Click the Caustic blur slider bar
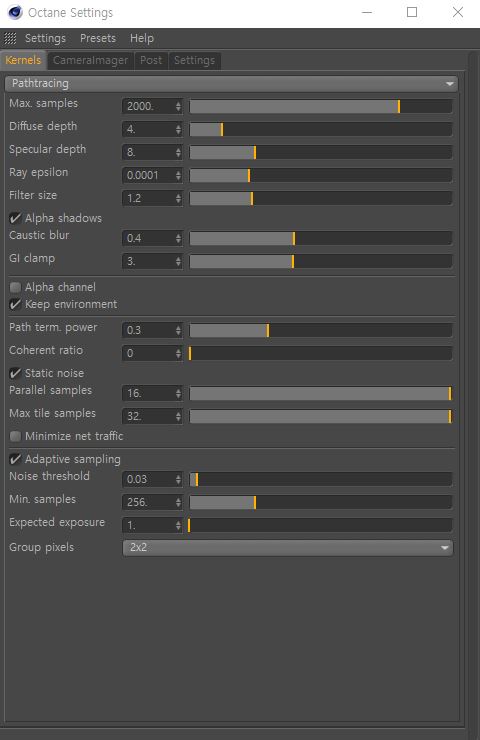Viewport: 480px width, 740px height. (x=321, y=238)
